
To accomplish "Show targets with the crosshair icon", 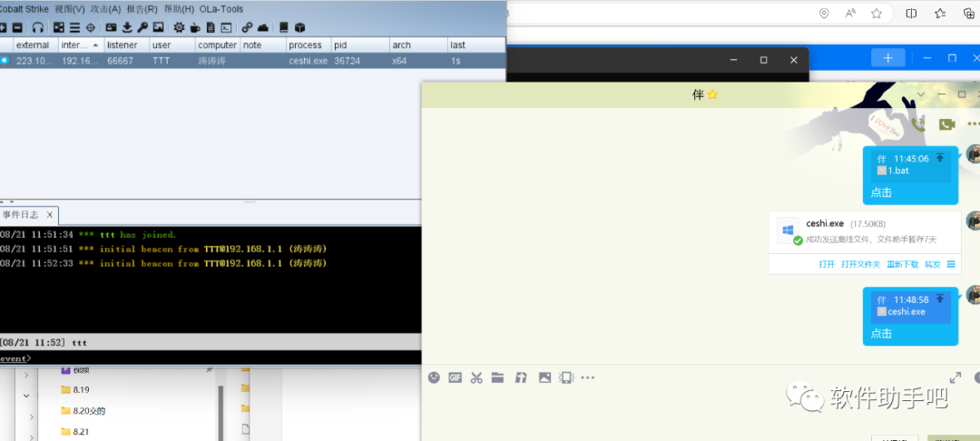I will pyautogui.click(x=90, y=27).
